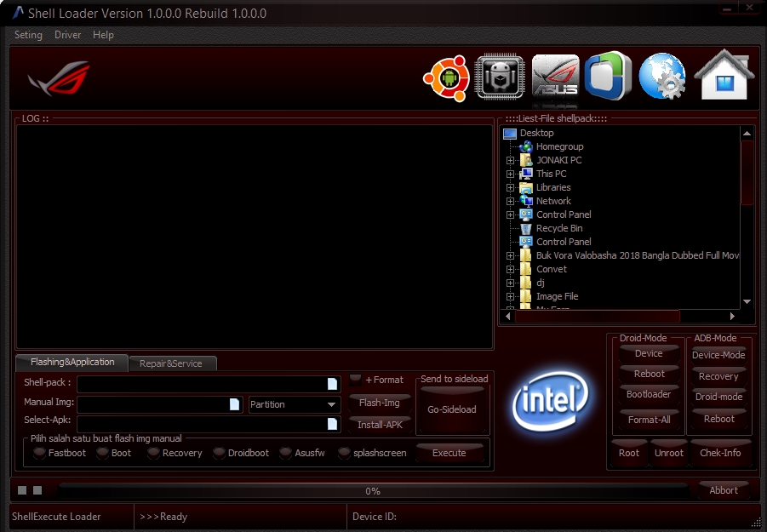Screen dimensions: 767x532
Task: Expand the Convet folder node
Action: tap(510, 270)
